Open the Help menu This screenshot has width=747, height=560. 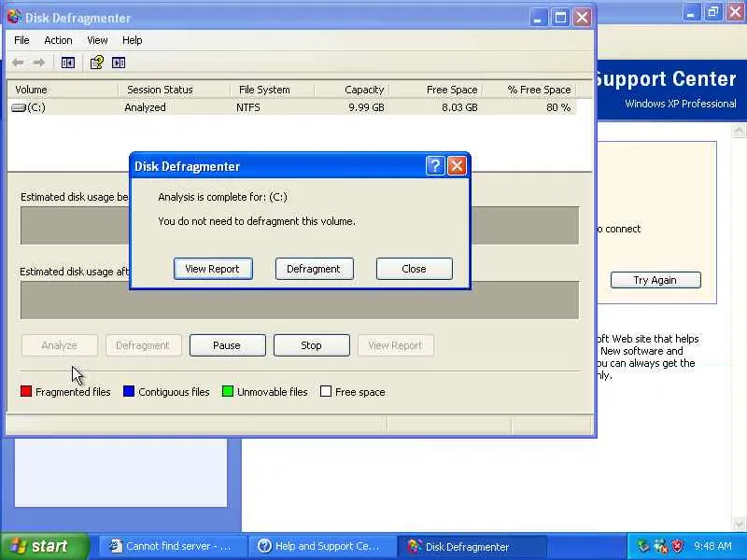[132, 40]
